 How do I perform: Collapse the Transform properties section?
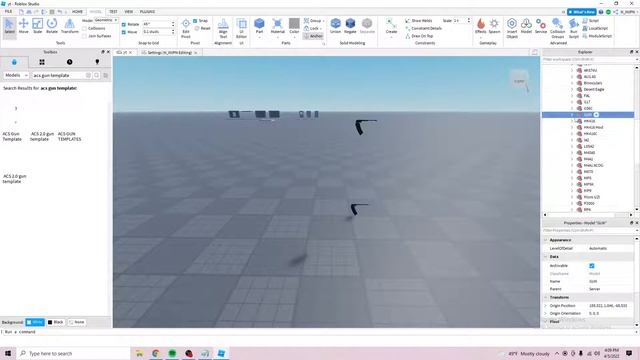546,298
